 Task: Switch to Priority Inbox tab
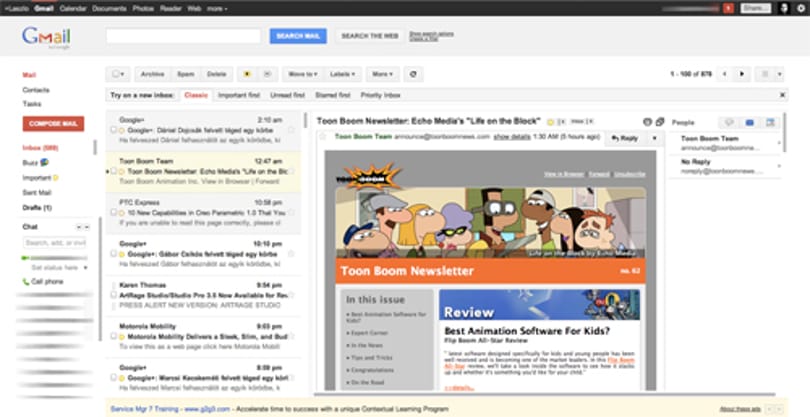coord(381,95)
